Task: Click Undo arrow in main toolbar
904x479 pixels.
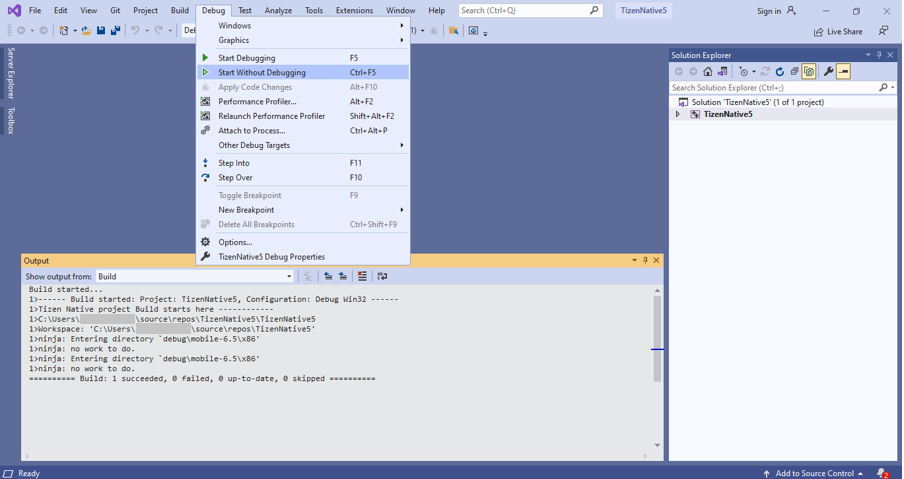Action: pyautogui.click(x=135, y=31)
